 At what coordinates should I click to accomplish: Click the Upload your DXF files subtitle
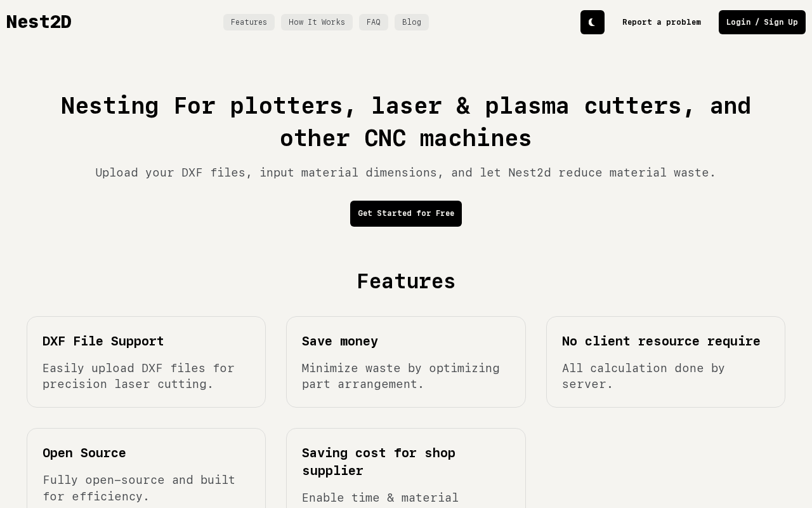(x=406, y=173)
